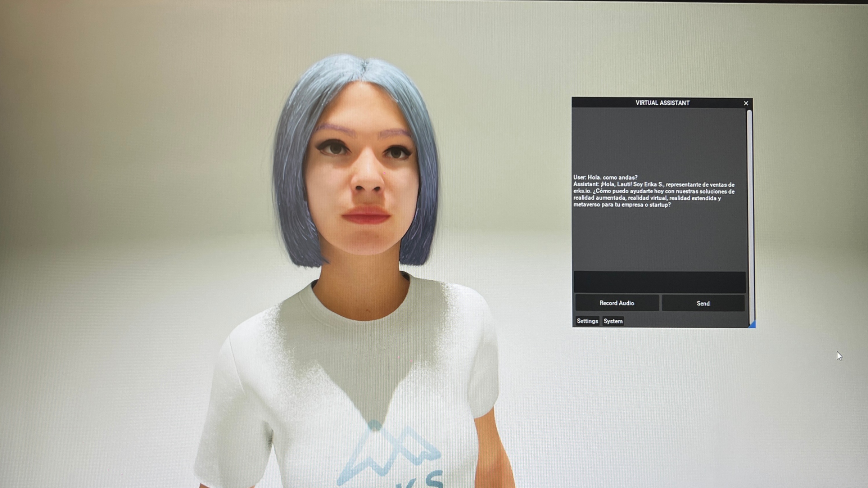Screen dimensions: 868x488
Task: Switch to the System tab
Action: 613,321
